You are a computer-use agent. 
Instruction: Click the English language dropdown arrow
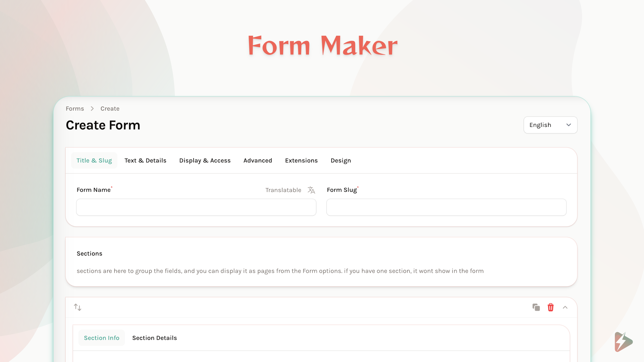coord(569,125)
